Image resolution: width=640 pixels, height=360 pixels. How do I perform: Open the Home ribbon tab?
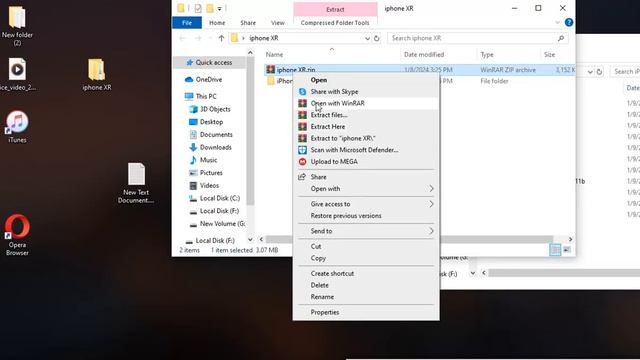pyautogui.click(x=217, y=23)
